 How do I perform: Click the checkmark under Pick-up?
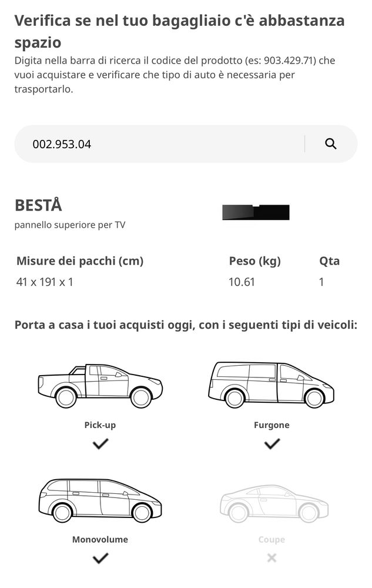100,444
